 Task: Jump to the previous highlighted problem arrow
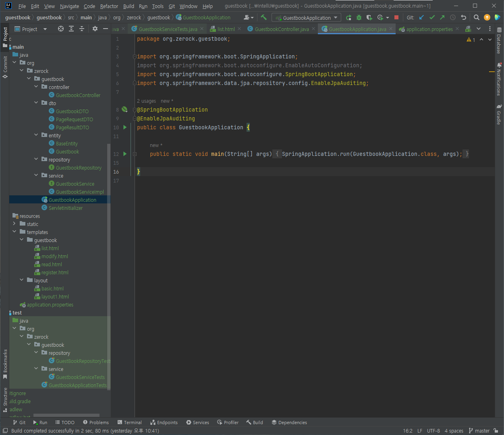tap(481, 39)
